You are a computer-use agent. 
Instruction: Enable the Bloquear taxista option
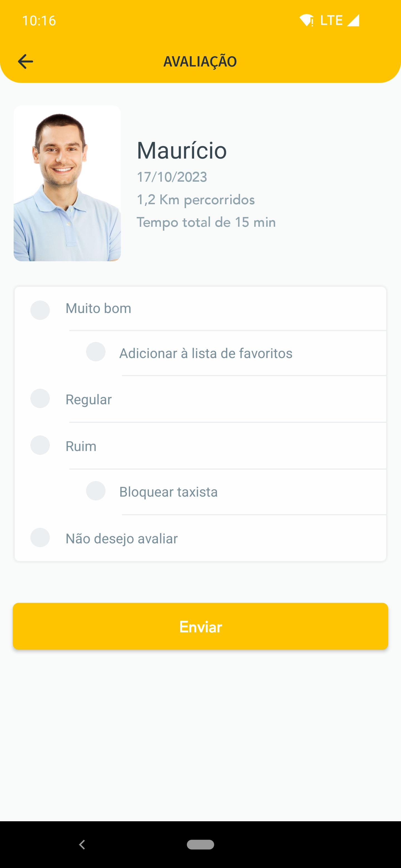96,490
